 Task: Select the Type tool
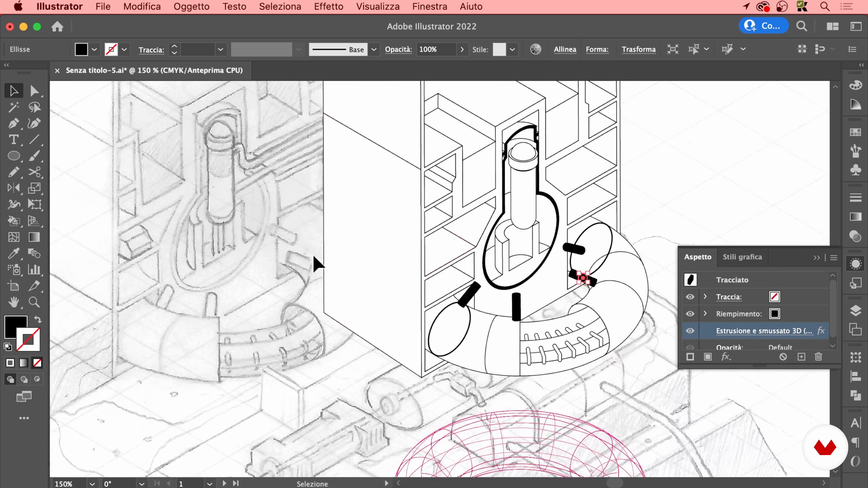coord(14,139)
